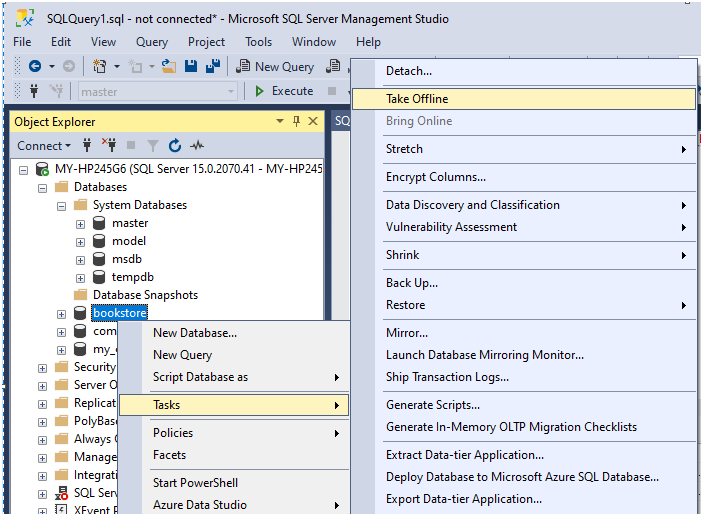703x516 pixels.
Task: Click the Connect plug icon in SQL toolbar
Action: 34,91
